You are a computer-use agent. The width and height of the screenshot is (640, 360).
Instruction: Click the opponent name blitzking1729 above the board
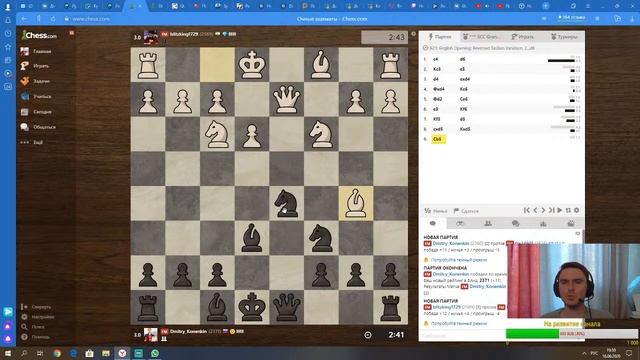tap(184, 34)
